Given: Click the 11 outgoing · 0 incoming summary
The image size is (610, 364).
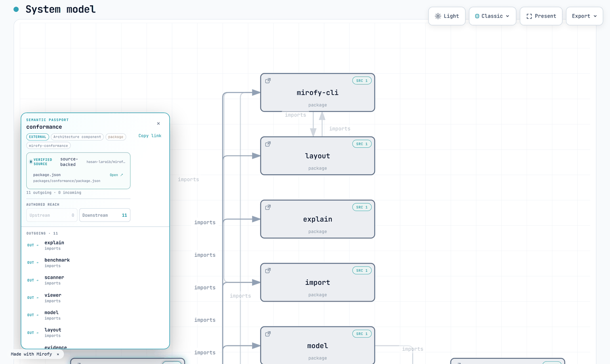Looking at the screenshot, I should (53, 192).
